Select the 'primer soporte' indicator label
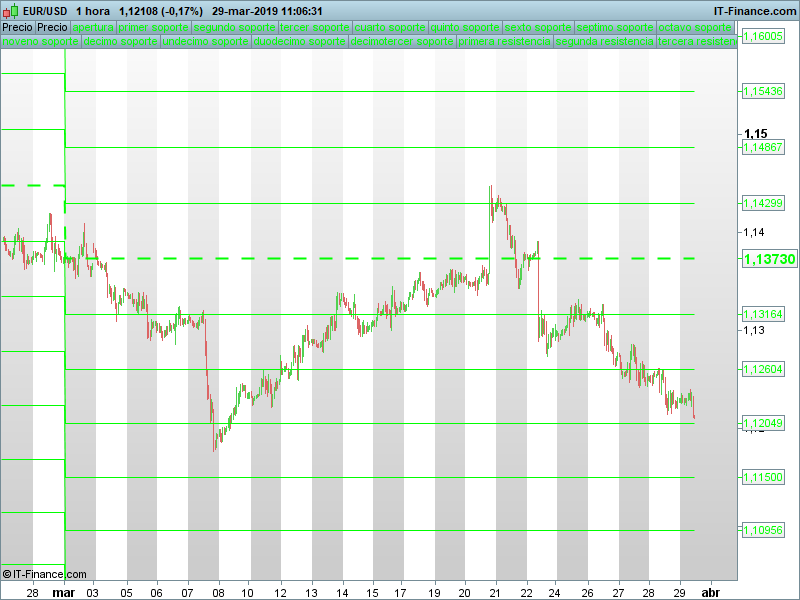The width and height of the screenshot is (800, 600). pyautogui.click(x=153, y=27)
